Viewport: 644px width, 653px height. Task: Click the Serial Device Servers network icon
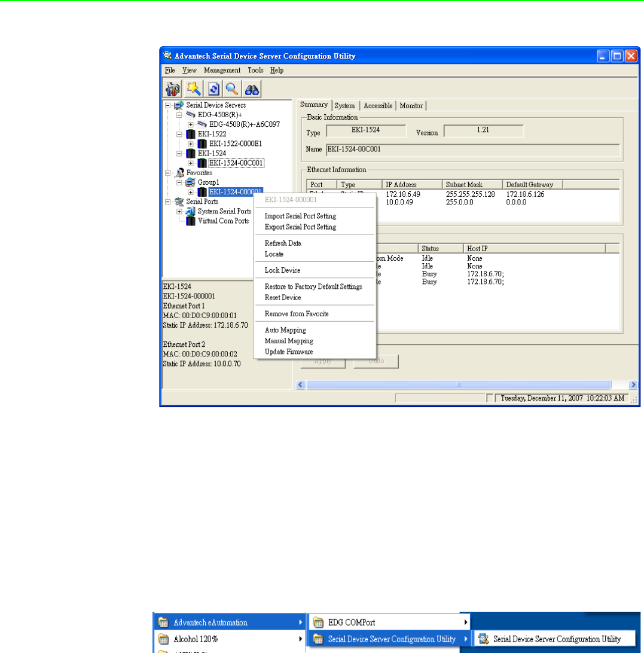(x=179, y=105)
